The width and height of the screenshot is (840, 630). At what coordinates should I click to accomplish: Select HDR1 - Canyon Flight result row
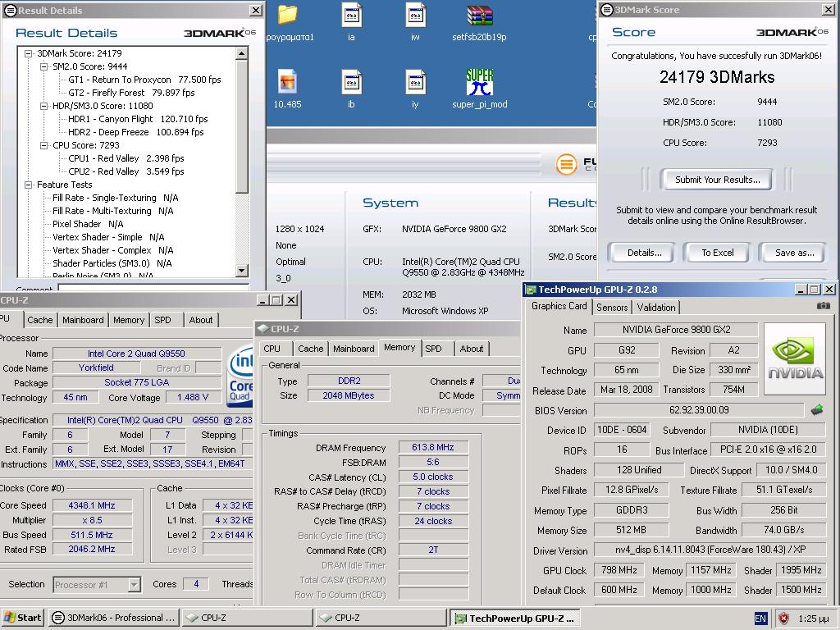coord(138,119)
